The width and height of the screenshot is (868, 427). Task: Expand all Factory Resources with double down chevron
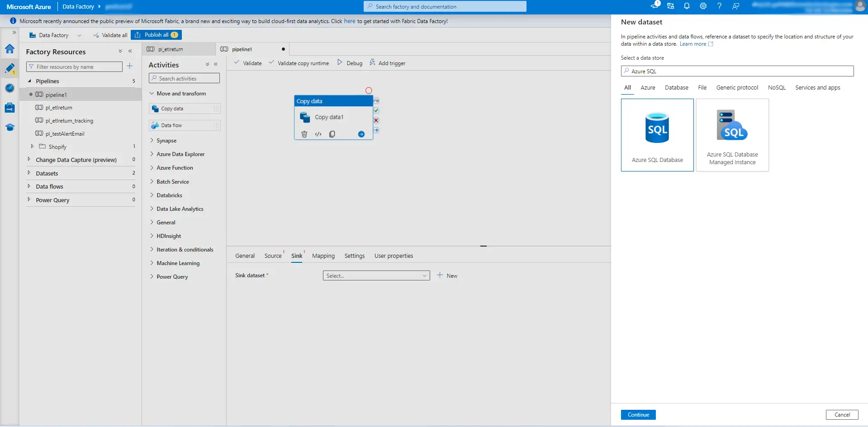pyautogui.click(x=120, y=52)
